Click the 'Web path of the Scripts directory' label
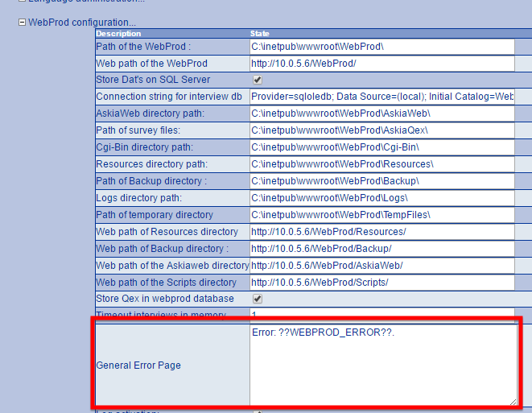Viewport: 532px width, 413px height. click(x=167, y=283)
